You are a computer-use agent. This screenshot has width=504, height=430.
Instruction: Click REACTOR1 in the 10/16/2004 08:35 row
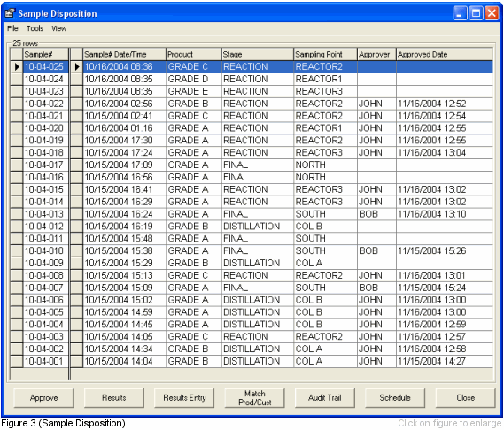click(x=325, y=79)
